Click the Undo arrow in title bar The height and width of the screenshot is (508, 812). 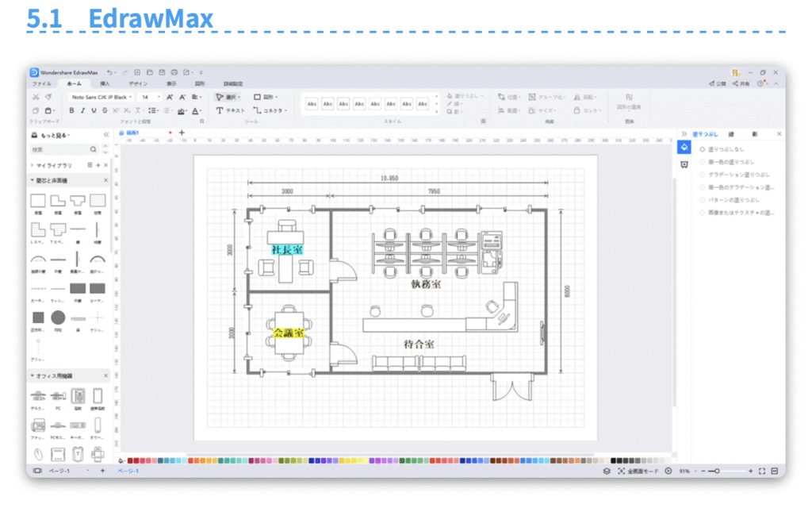coord(109,72)
